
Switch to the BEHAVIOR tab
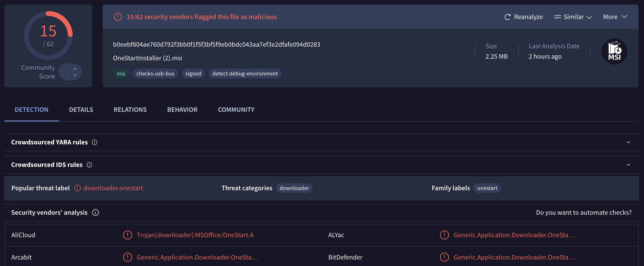point(182,110)
